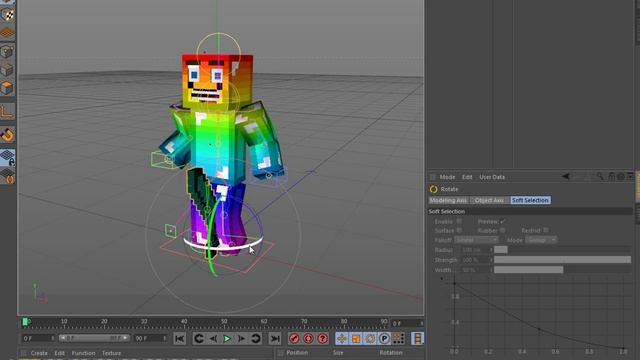Click the current frame field beside ruler
Screen dimensions: 640x360
407,323
